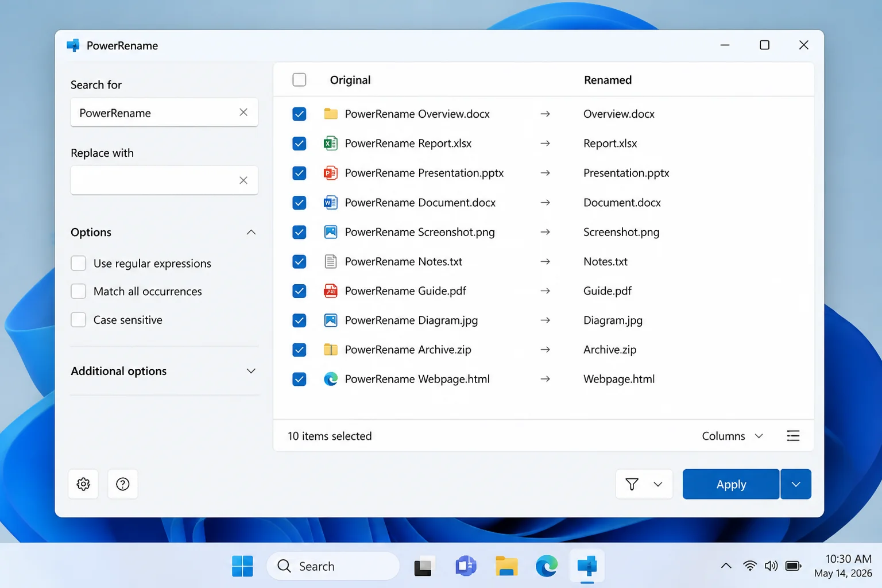
Task: Uncheck PowerRename Overview.docx
Action: point(299,114)
